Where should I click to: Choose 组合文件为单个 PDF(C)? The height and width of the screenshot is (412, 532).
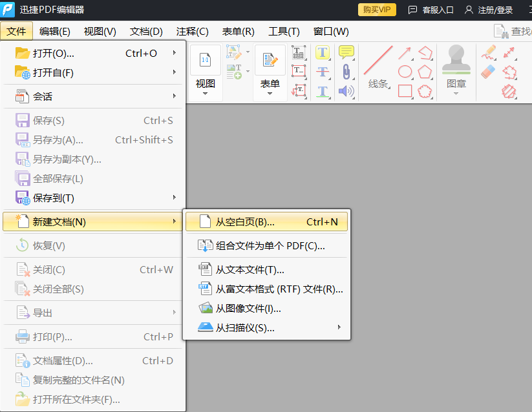(266, 245)
